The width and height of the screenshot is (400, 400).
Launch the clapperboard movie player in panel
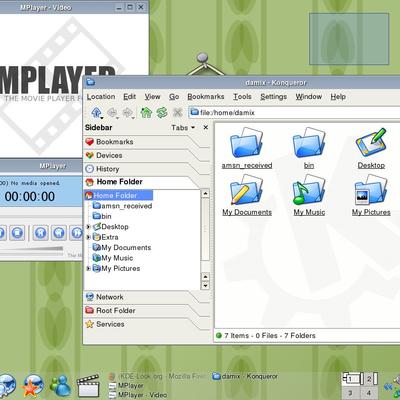point(88,386)
